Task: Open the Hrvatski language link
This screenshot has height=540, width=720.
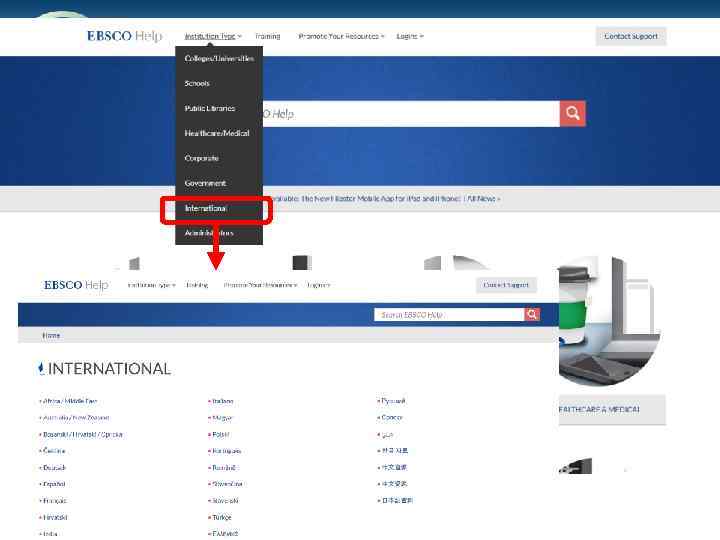Action: [x=55, y=517]
